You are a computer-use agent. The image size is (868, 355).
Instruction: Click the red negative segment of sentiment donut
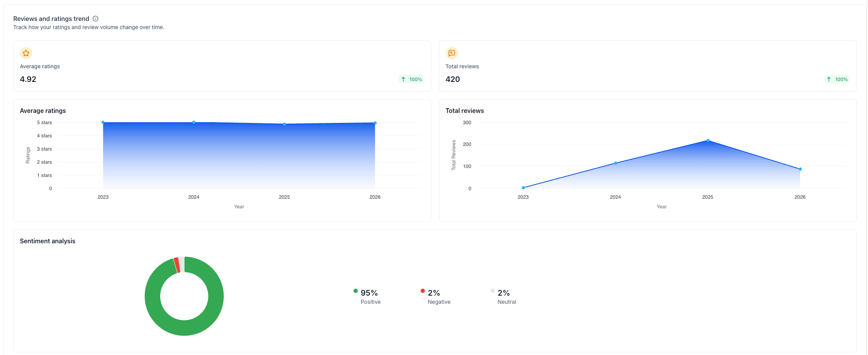click(x=177, y=265)
